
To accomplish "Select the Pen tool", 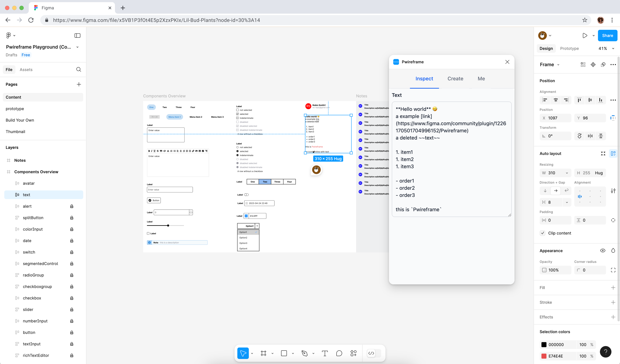I will pyautogui.click(x=305, y=353).
